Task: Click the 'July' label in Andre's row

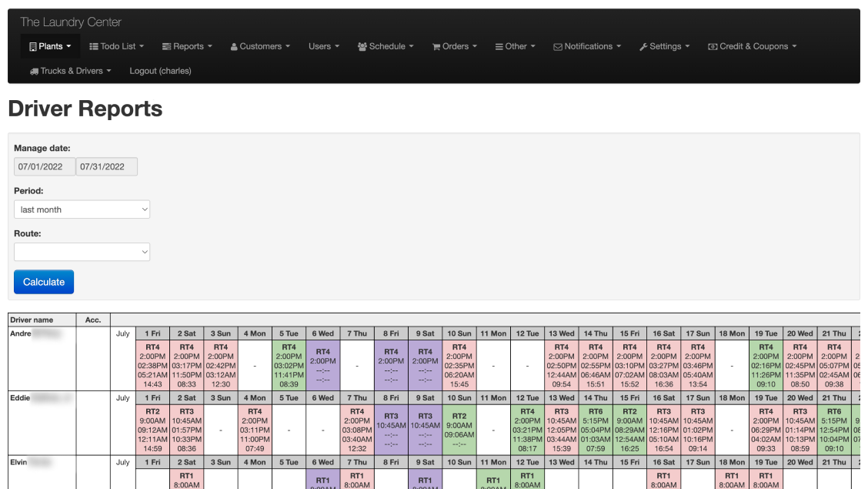Action: pyautogui.click(x=123, y=333)
